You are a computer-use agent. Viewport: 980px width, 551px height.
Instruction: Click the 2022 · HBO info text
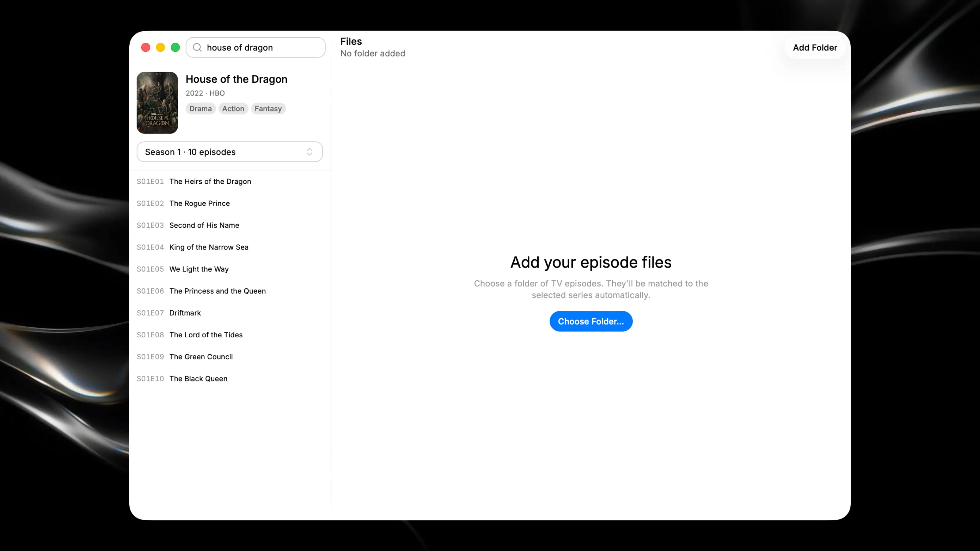205,93
